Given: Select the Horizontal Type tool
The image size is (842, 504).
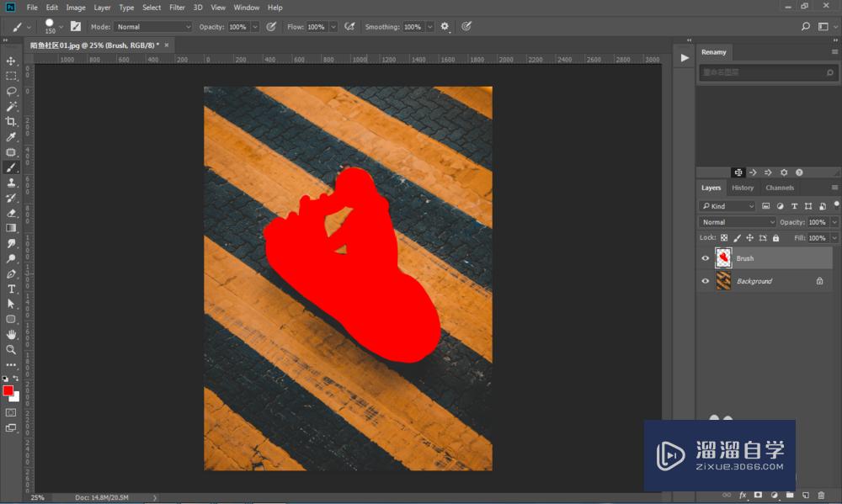Looking at the screenshot, I should point(11,289).
